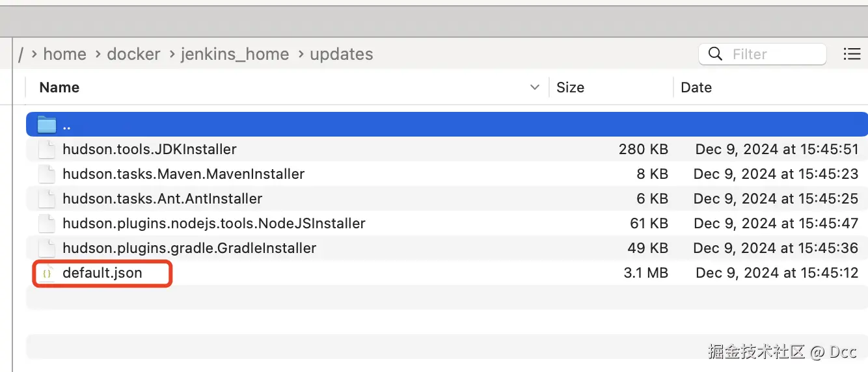Viewport: 868px width, 372px height.
Task: Navigate to the home breadcrumb
Action: [x=64, y=54]
